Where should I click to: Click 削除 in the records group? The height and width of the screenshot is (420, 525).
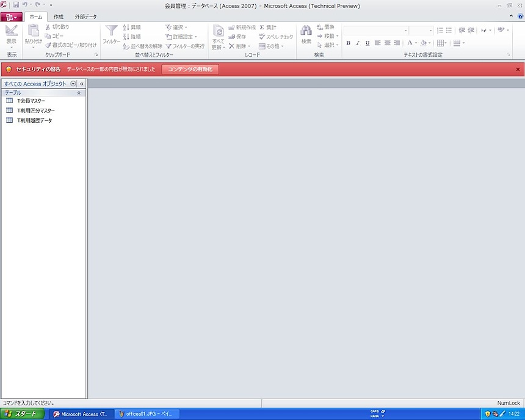(x=239, y=46)
